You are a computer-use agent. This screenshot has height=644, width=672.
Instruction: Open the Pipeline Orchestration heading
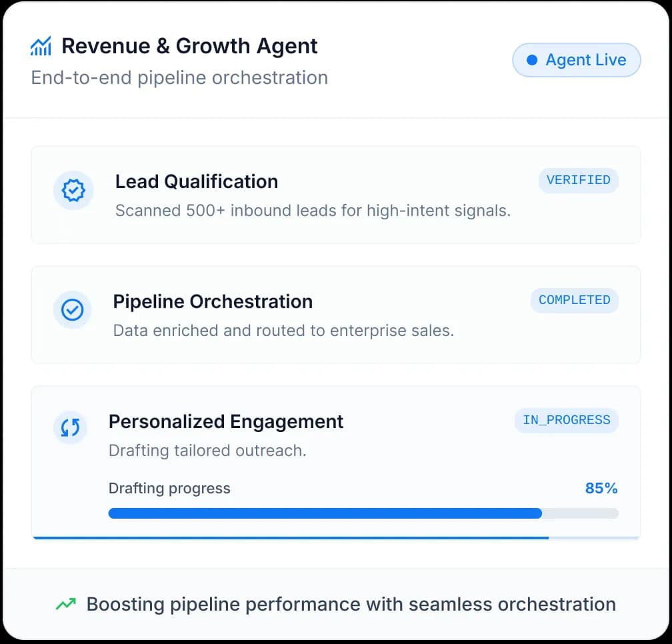point(213,301)
